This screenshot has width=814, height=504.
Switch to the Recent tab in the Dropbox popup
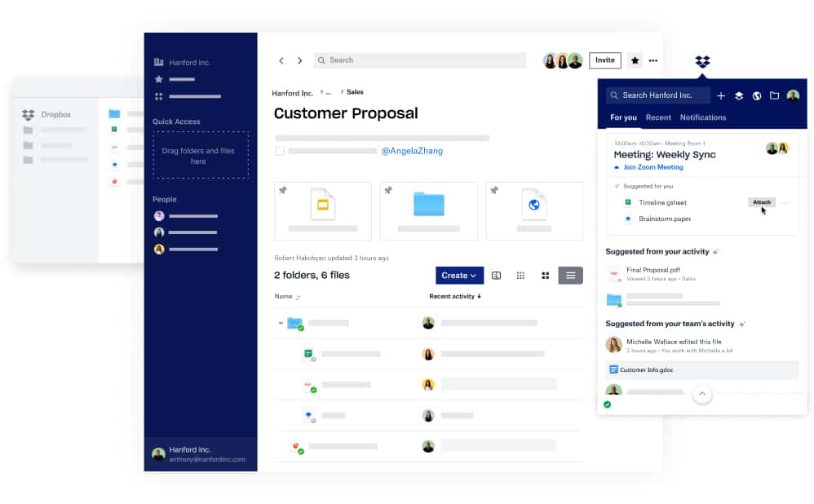[660, 117]
